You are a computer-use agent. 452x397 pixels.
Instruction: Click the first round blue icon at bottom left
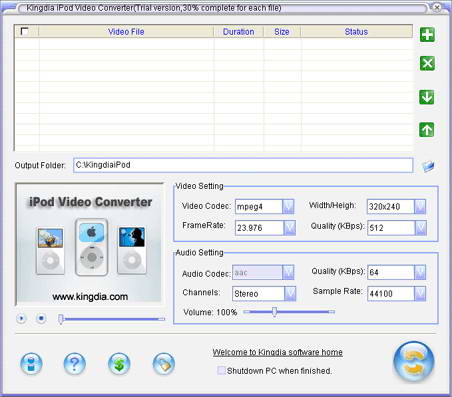click(31, 364)
